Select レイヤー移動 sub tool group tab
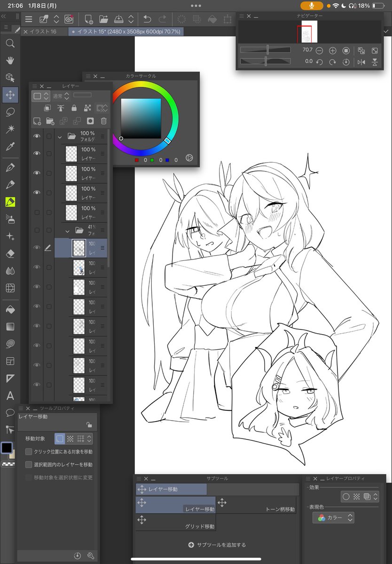Screen dimensions: 392x564 171,489
